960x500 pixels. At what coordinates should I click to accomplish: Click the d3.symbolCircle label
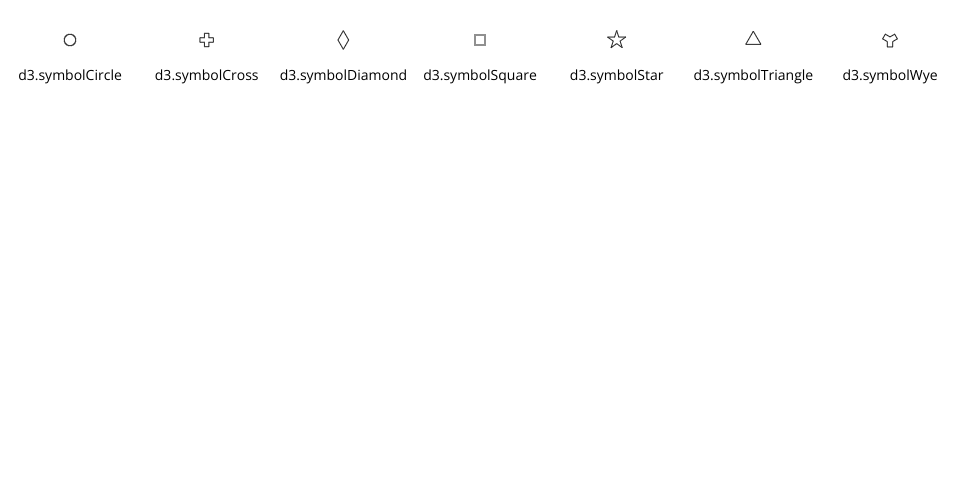[x=70, y=75]
